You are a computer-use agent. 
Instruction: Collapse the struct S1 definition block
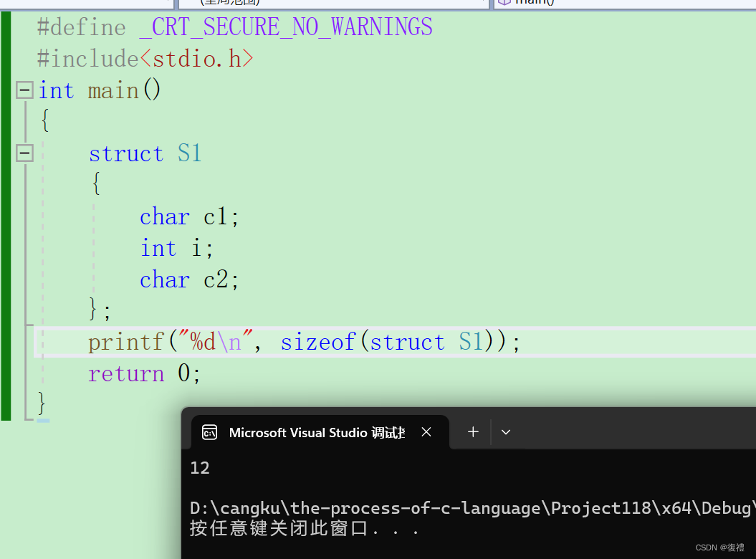pos(24,153)
